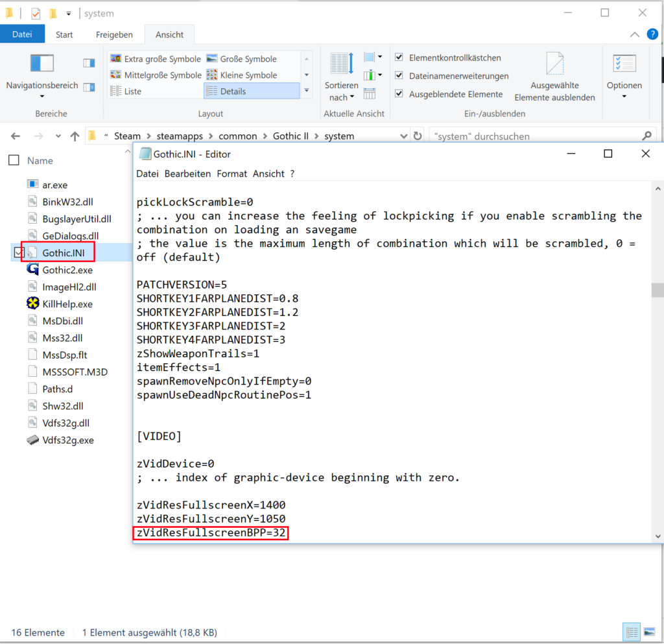Click the Optionen icon in ribbon
This screenshot has width=664, height=644.
click(x=624, y=64)
